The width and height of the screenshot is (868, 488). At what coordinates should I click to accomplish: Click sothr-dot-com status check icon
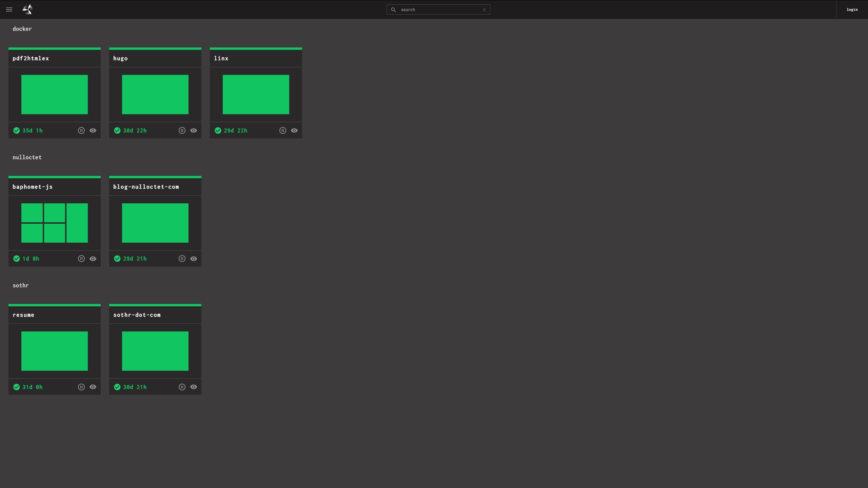[117, 387]
